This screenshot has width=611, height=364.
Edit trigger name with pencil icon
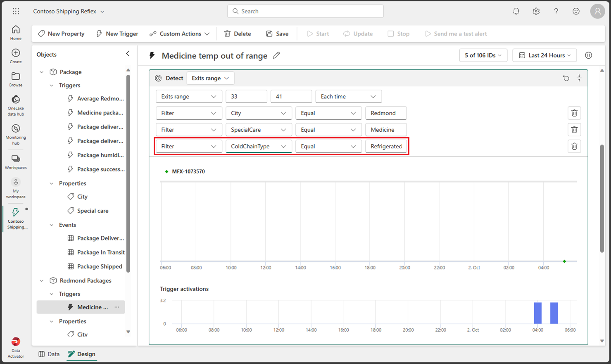[x=276, y=55]
